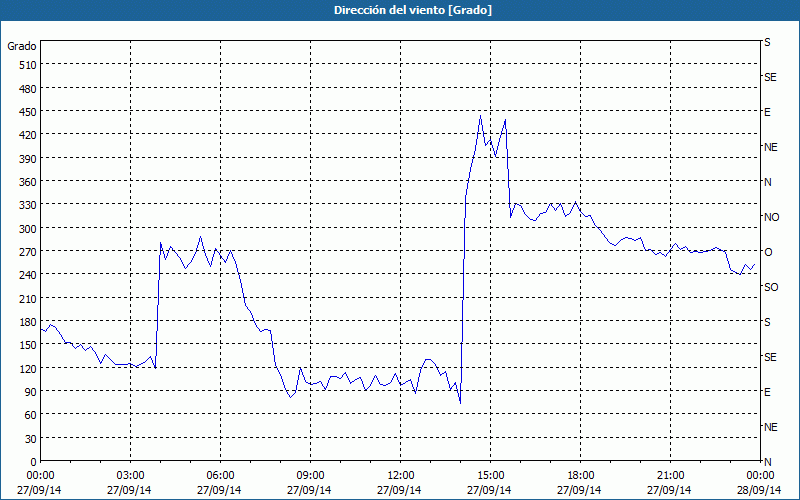Select the 210 value on the left axis
This screenshot has width=800, height=500.
click(x=28, y=298)
